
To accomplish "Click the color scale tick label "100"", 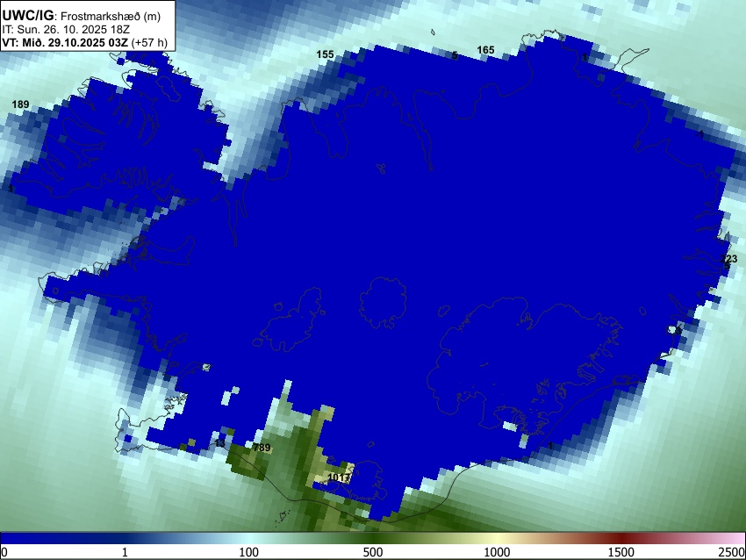I will point(248,552).
